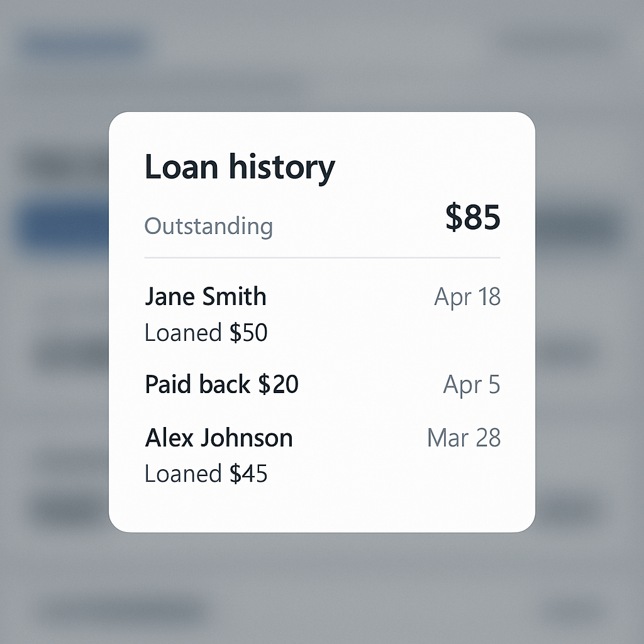The image size is (644, 644).
Task: Click the Paid back $20 entry
Action: (x=221, y=384)
